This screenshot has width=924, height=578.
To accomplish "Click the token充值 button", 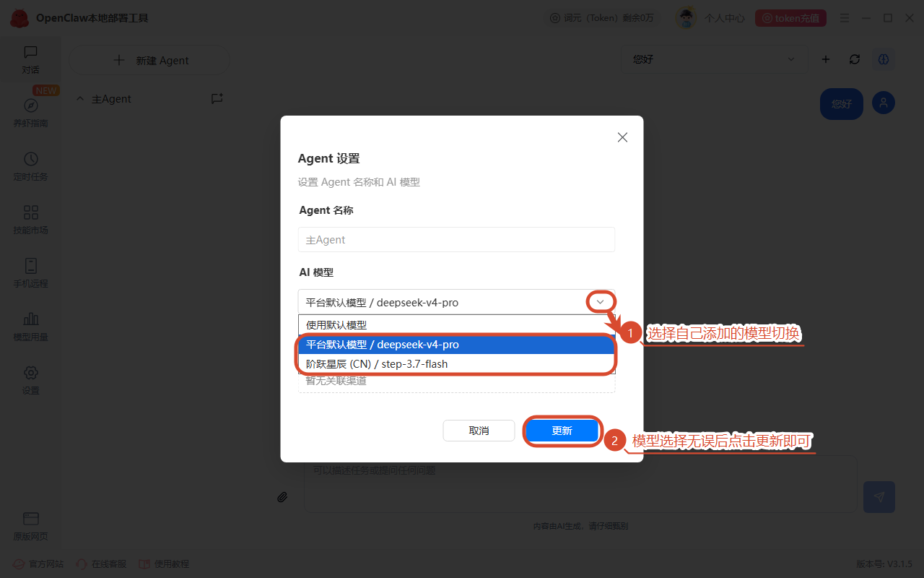I will (790, 18).
